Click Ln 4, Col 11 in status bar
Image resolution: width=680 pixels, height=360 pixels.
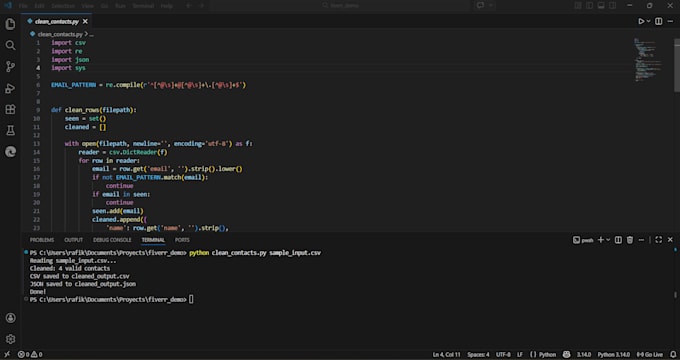[447, 354]
